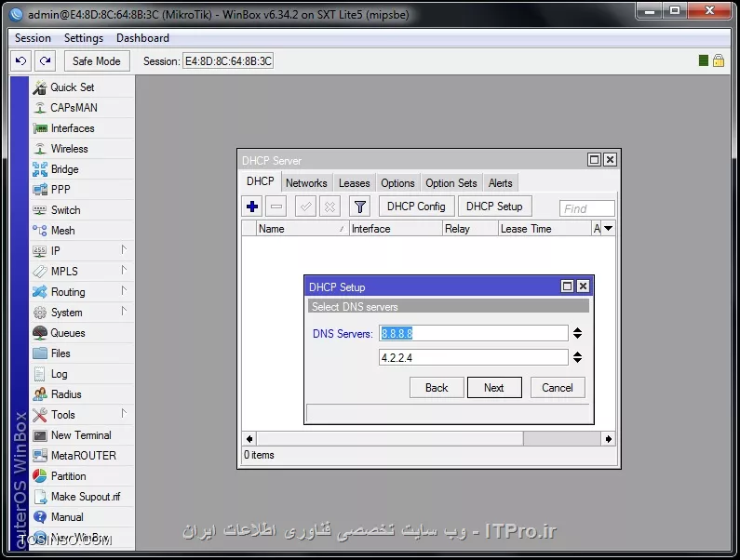This screenshot has width=740, height=560.
Task: Switch to the Option Sets tab
Action: coord(451,183)
